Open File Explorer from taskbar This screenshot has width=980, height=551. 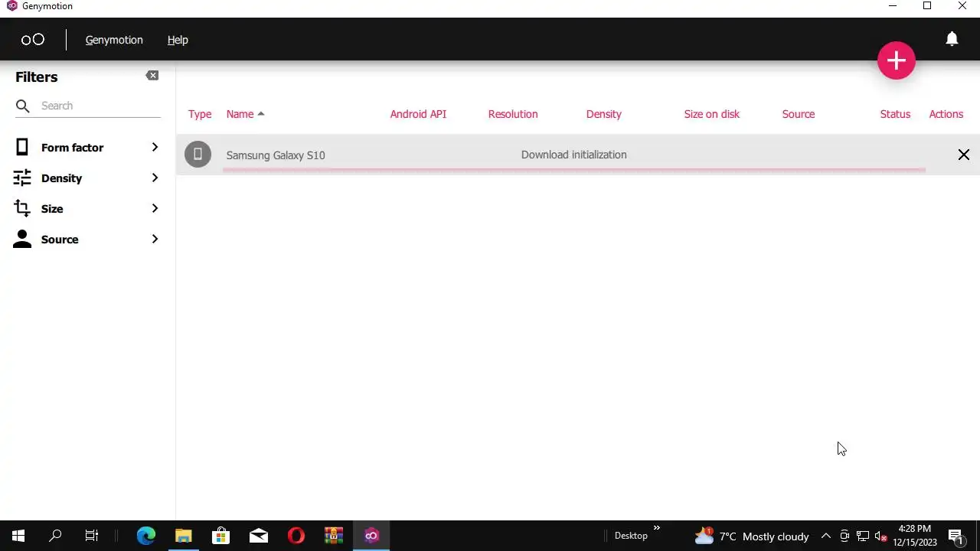click(183, 536)
